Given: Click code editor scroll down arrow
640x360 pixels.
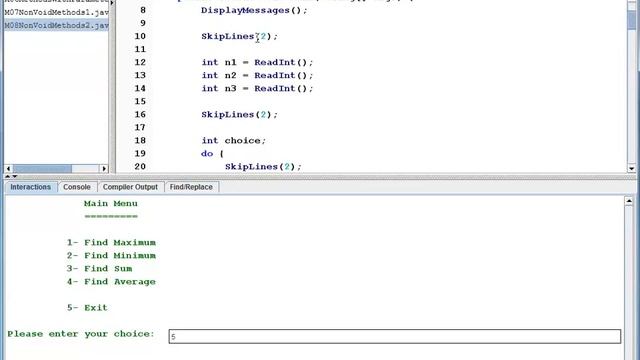Looking at the screenshot, I should 631,168.
